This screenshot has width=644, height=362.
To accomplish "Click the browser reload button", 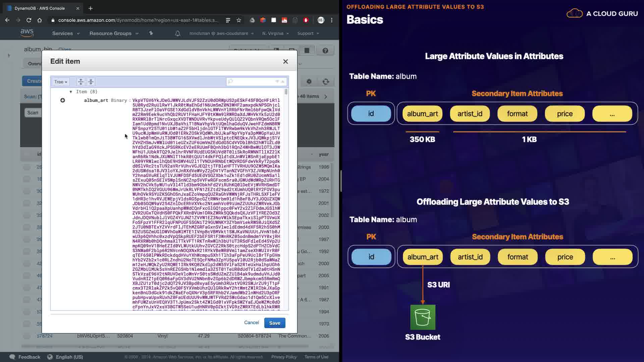I will point(29,20).
